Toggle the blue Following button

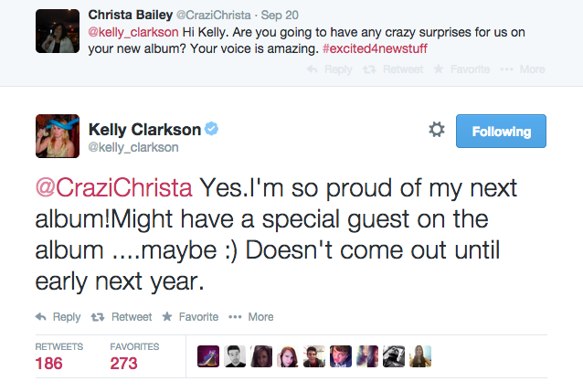[501, 131]
